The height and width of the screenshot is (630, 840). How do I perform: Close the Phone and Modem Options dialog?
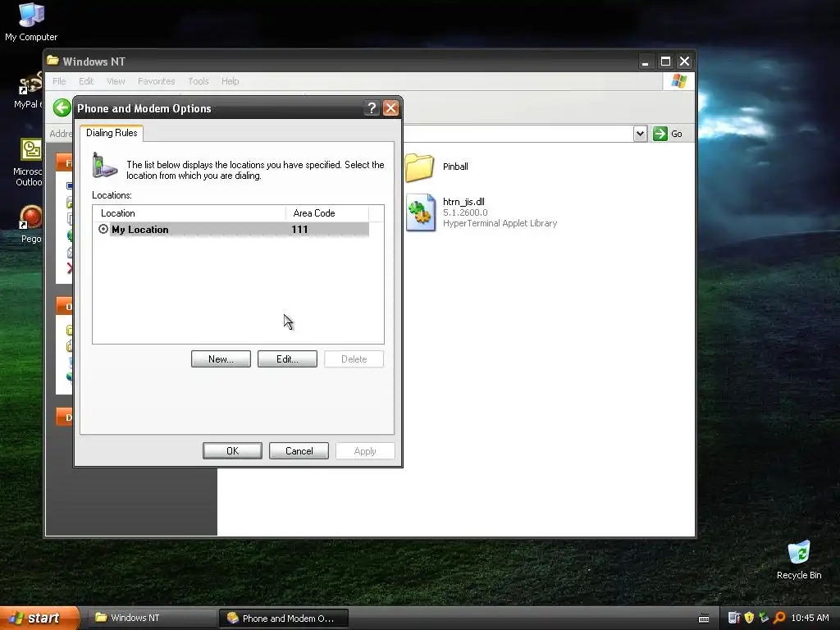[391, 108]
